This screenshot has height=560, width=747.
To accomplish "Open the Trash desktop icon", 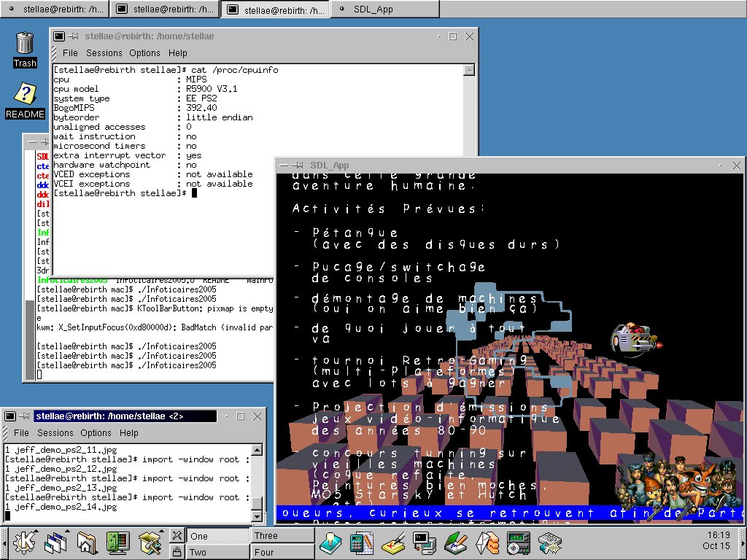I will (x=24, y=50).
